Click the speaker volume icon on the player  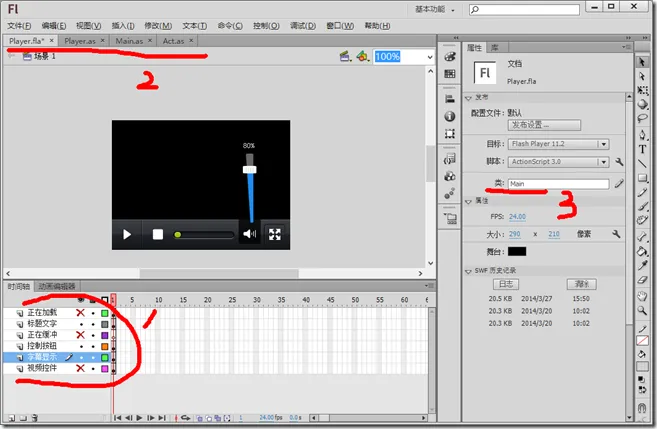click(249, 235)
